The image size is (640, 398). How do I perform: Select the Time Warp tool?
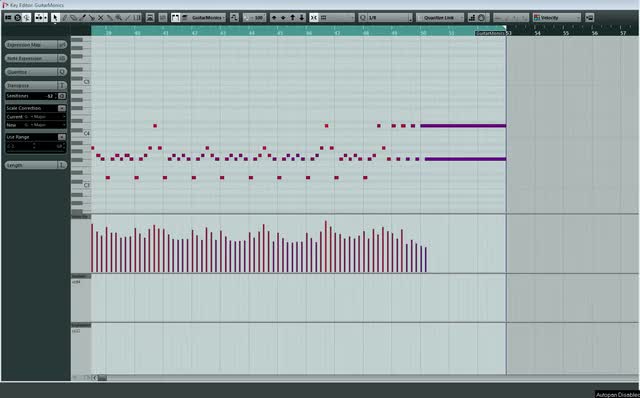click(x=137, y=18)
